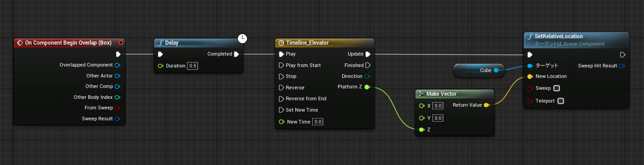Screen dimensions: 644x165
Task: Select the Cube variable node
Action: (479, 70)
